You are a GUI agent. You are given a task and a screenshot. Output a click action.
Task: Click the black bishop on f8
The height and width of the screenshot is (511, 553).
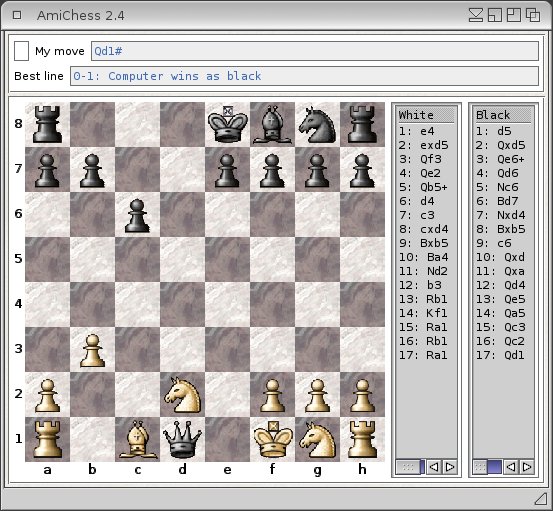tap(273, 124)
